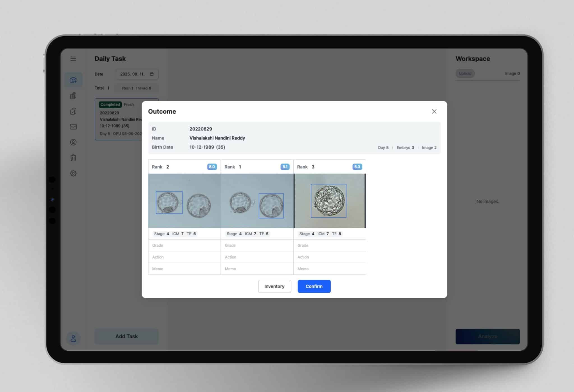The image size is (574, 392).
Task: Open the settings gear icon
Action: [x=73, y=173]
